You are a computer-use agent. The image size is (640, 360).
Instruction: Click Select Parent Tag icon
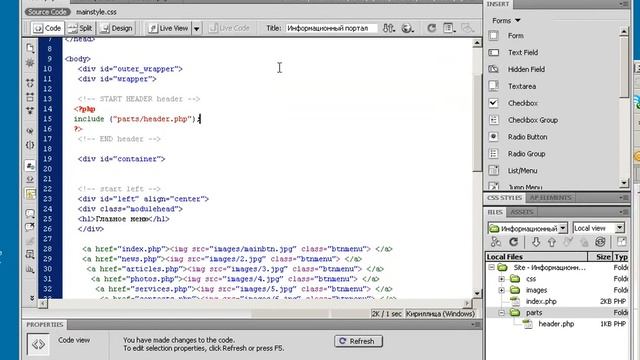[30, 131]
